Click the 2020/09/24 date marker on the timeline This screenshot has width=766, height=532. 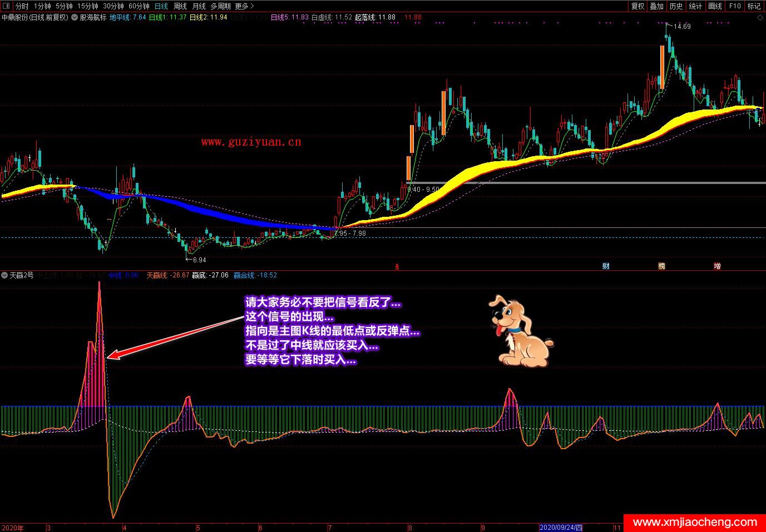click(561, 528)
